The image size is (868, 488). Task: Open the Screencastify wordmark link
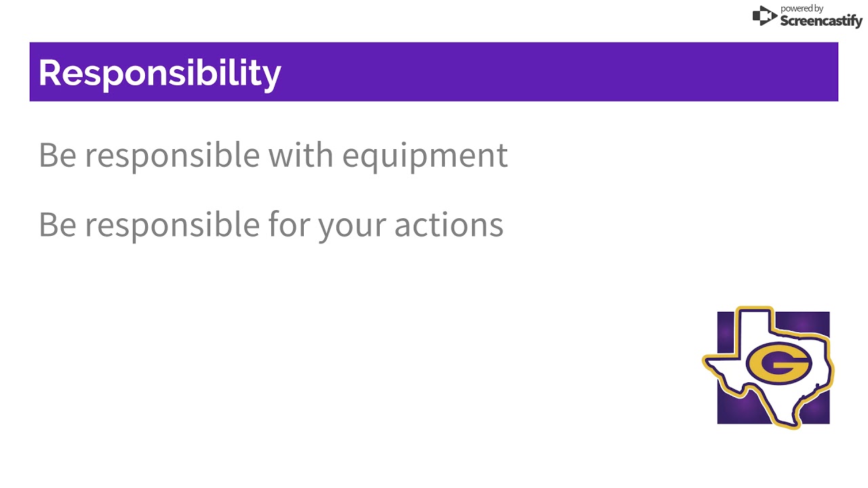coord(821,21)
